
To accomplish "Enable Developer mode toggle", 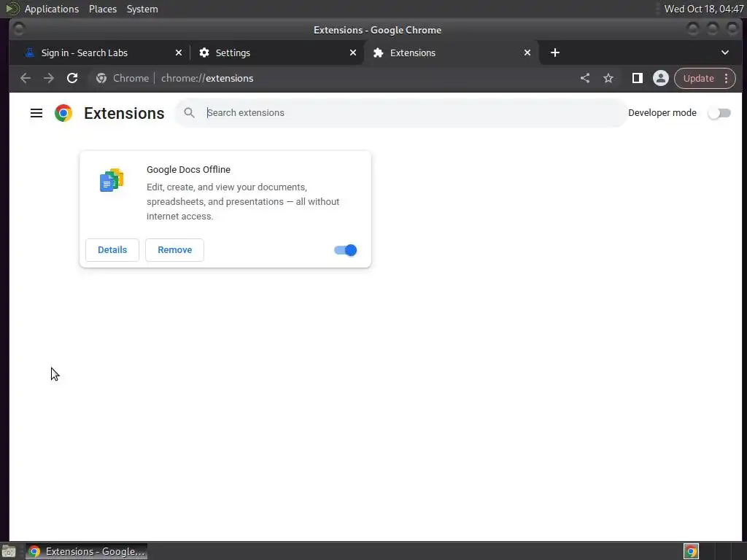I will [x=719, y=113].
